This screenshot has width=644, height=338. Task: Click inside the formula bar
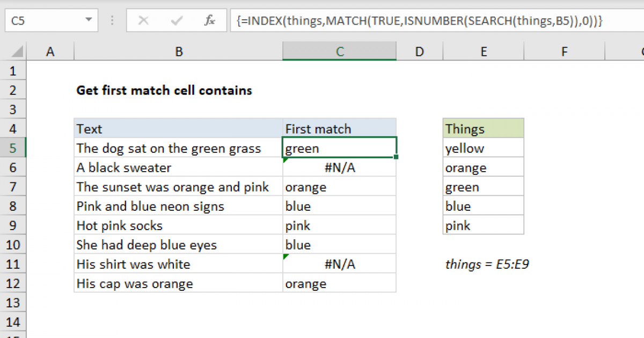click(376, 21)
